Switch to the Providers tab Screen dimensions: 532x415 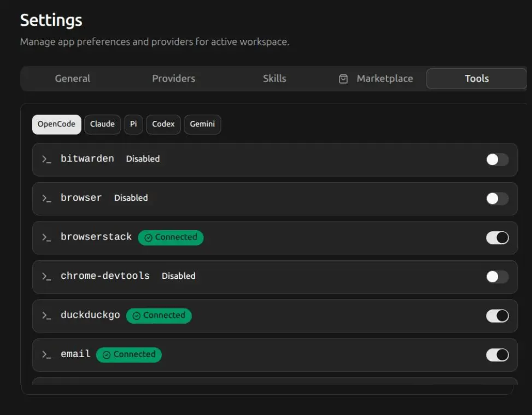tap(173, 79)
